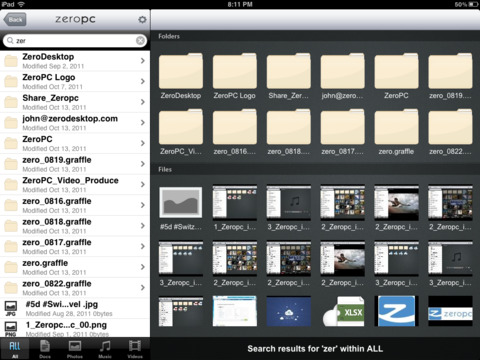Switch to the Photos tab
The height and width of the screenshot is (360, 480).
75,349
